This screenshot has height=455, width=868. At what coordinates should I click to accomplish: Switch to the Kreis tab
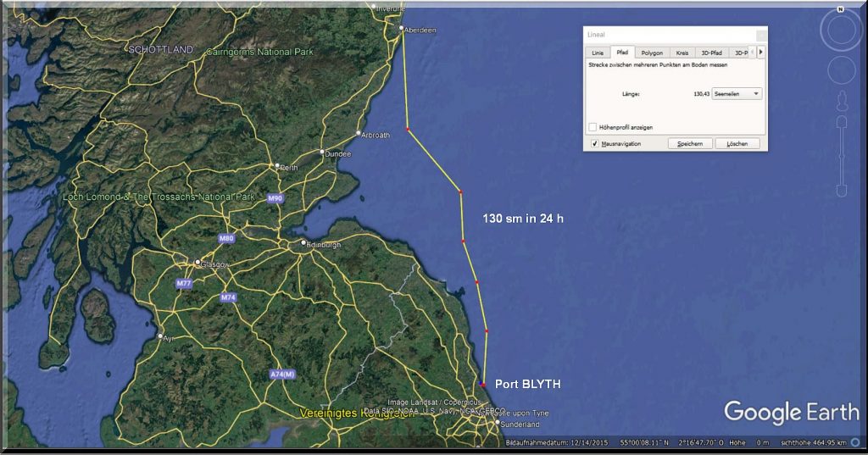coord(682,53)
